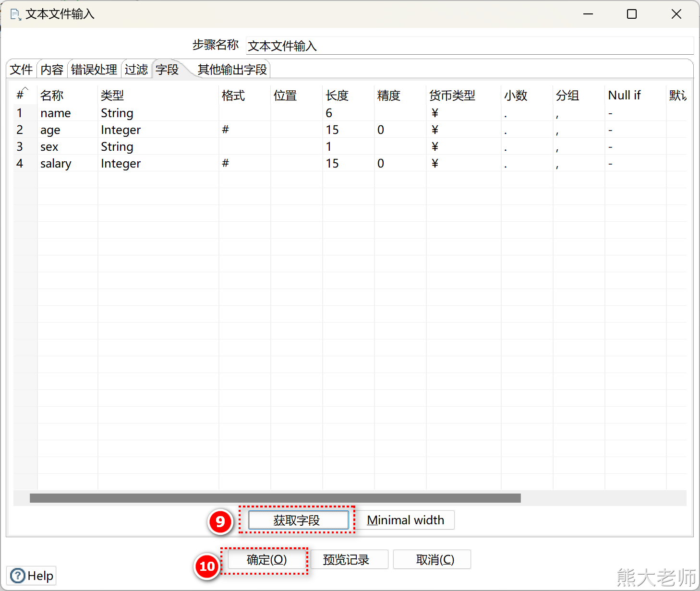This screenshot has height=591, width=700.
Task: Click the length 1 cell for sex
Action: tap(349, 146)
